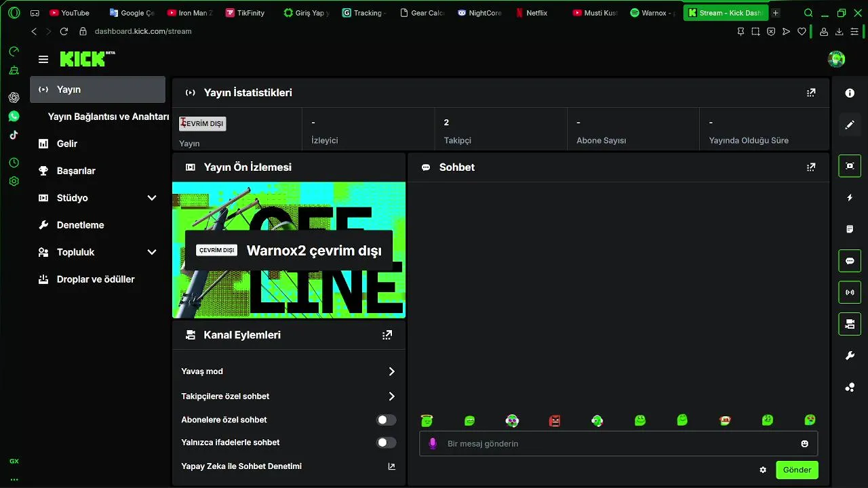This screenshot has width=868, height=488.
Task: Toggle the chat bubble panel icon in right sidebar
Action: point(850,261)
